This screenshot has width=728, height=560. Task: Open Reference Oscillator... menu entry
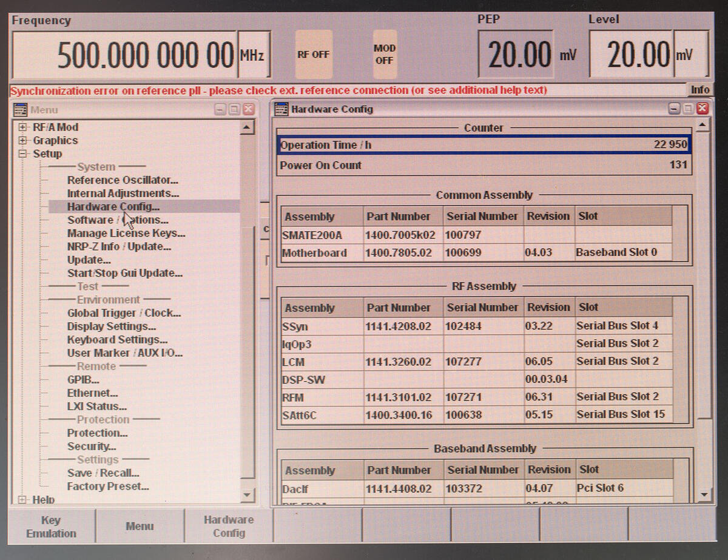123,180
